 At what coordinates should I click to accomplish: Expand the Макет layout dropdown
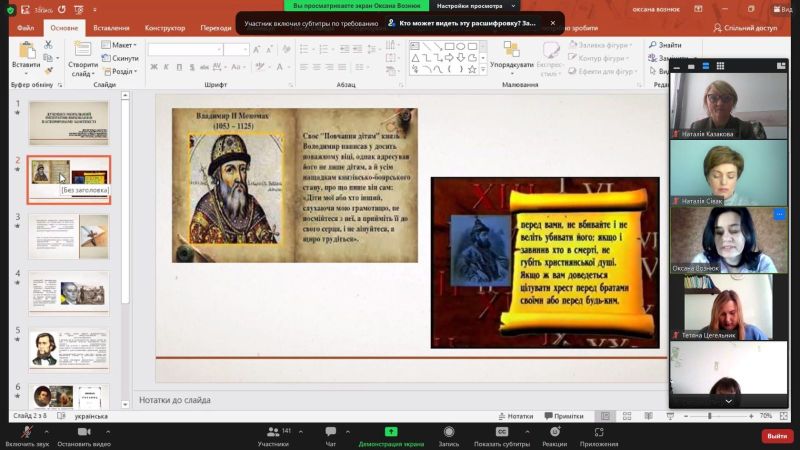point(123,45)
